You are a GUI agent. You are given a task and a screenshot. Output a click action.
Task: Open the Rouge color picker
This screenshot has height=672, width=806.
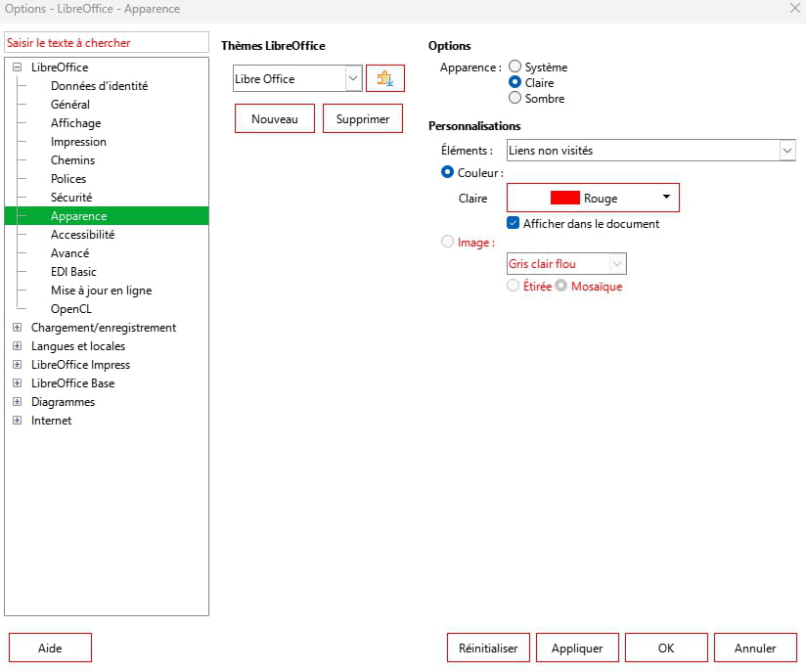pos(593,198)
